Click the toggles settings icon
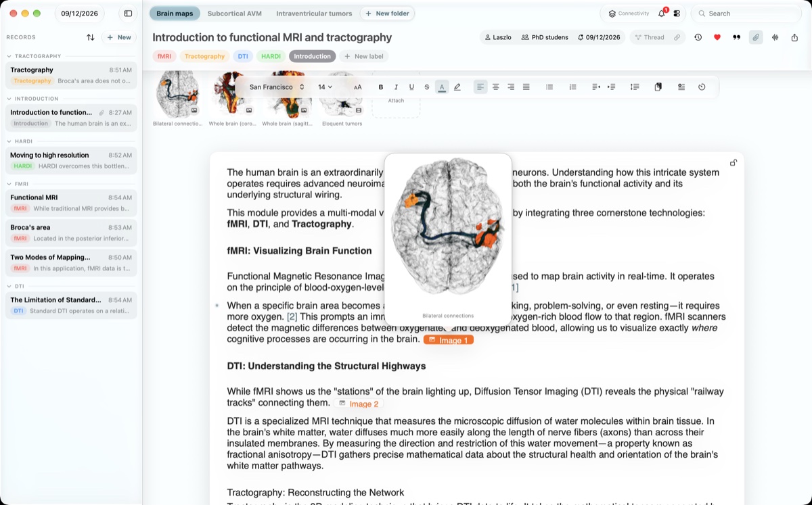The image size is (812, 505). pyautogui.click(x=677, y=14)
